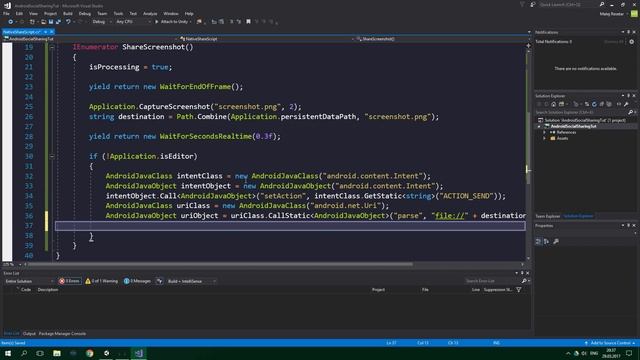Open the Tools menu

pos(118,13)
